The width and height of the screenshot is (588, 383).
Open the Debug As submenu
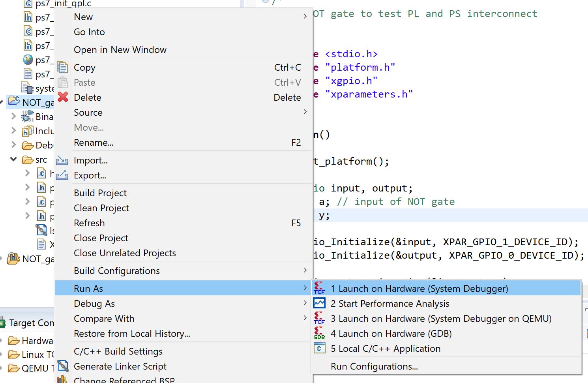[94, 304]
